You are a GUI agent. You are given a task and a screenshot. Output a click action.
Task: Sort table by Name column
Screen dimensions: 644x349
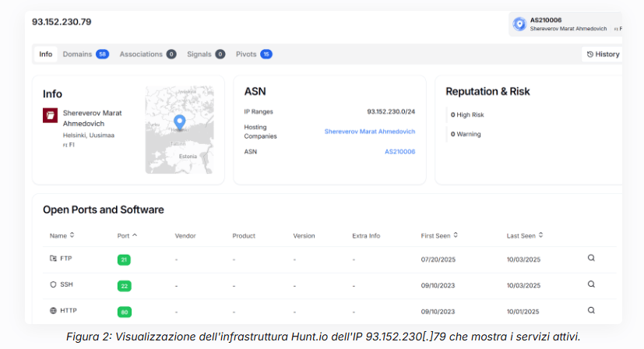62,234
